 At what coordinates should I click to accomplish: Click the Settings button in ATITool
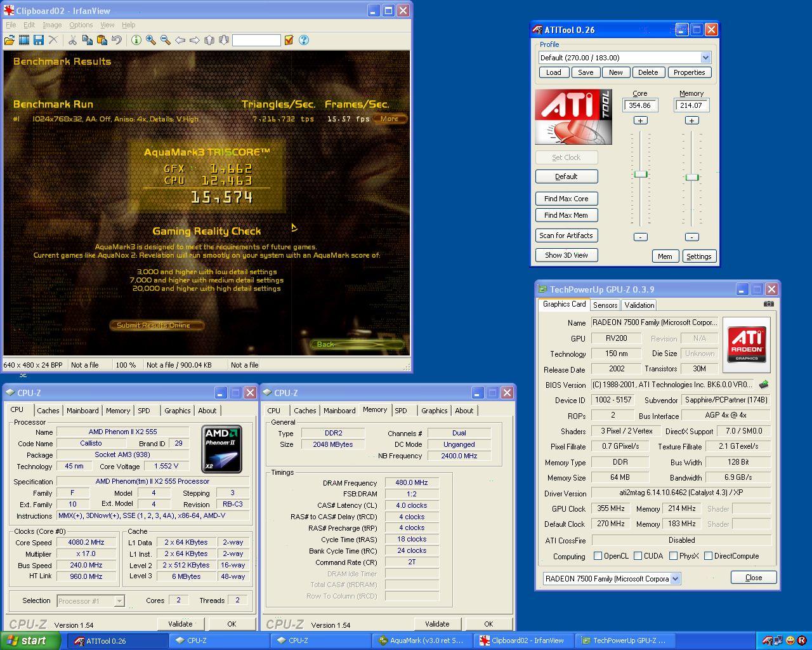click(x=698, y=256)
